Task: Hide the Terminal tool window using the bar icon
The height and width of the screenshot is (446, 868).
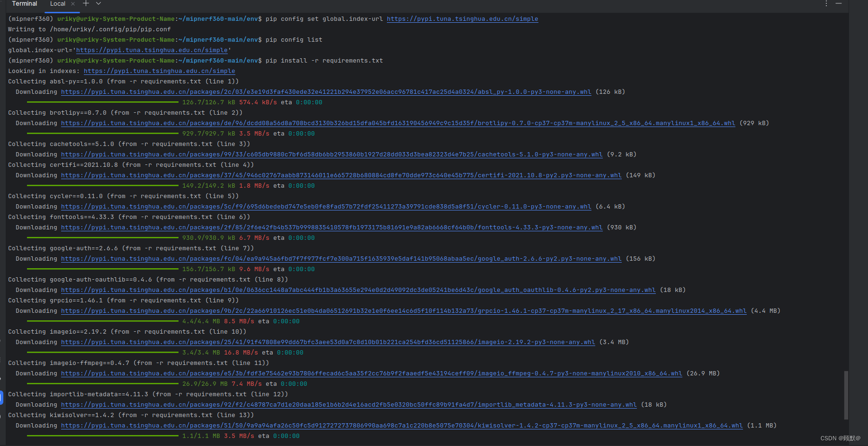Action: coord(839,4)
